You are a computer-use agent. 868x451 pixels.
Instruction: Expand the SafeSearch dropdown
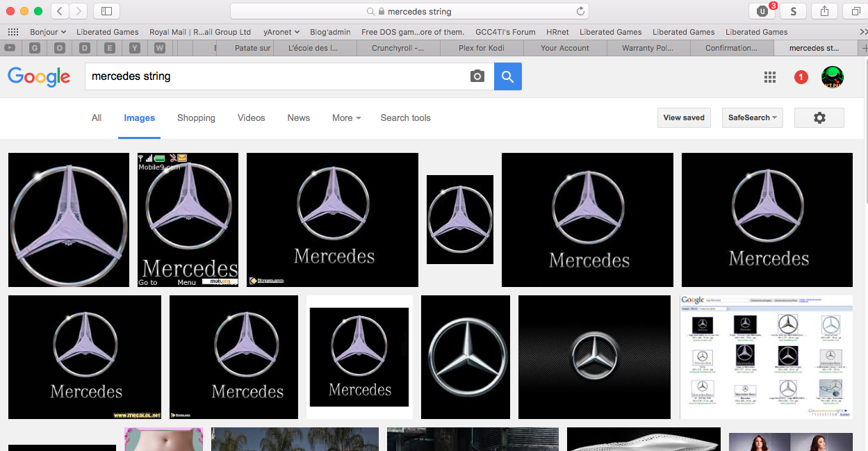coord(752,118)
